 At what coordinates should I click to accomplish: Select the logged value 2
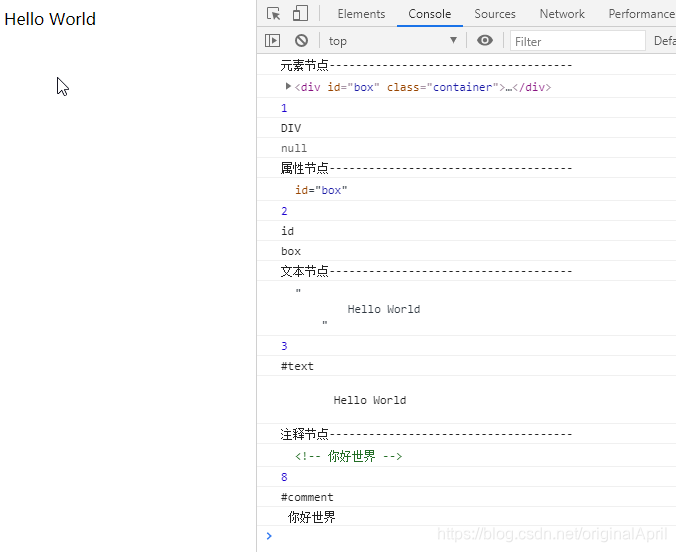tap(284, 211)
